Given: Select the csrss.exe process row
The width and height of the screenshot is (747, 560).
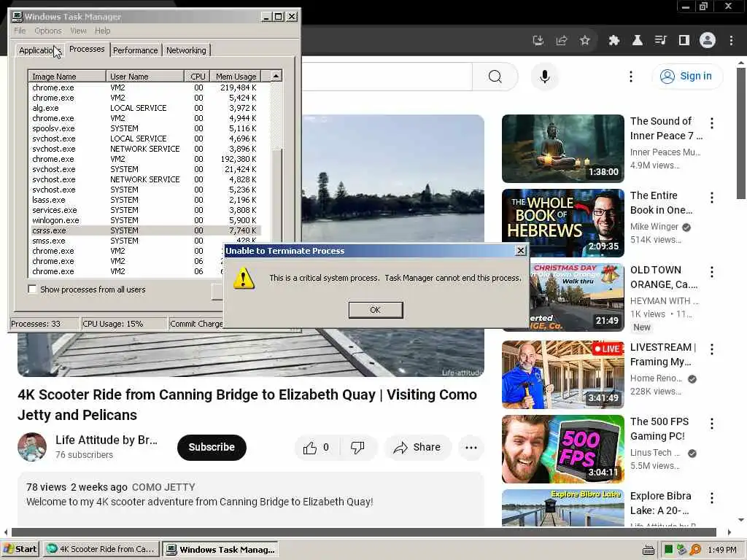Looking at the screenshot, I should coord(145,230).
